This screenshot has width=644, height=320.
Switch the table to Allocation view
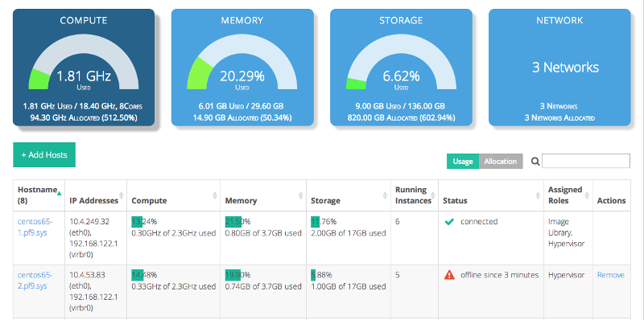[501, 162]
